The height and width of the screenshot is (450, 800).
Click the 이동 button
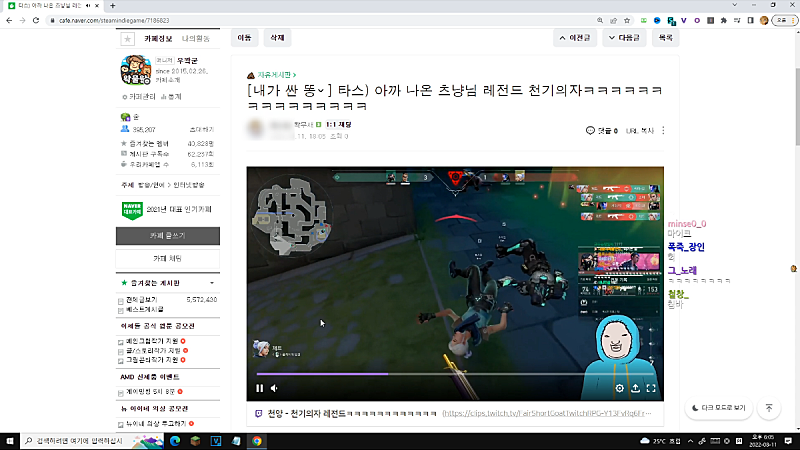click(244, 38)
